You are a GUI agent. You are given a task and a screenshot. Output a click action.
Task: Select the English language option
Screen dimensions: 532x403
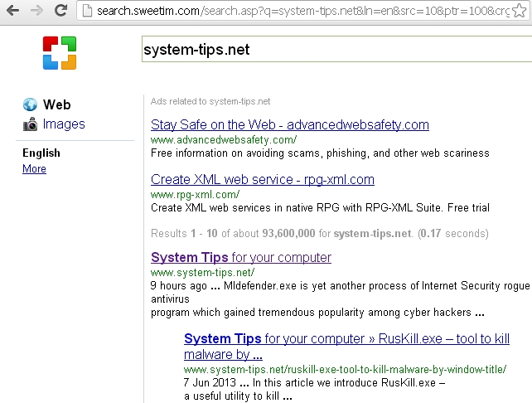click(41, 153)
